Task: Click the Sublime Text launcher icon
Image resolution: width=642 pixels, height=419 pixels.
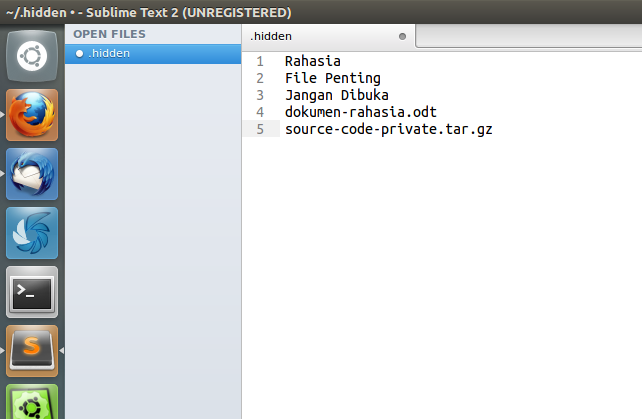Action: pos(32,350)
